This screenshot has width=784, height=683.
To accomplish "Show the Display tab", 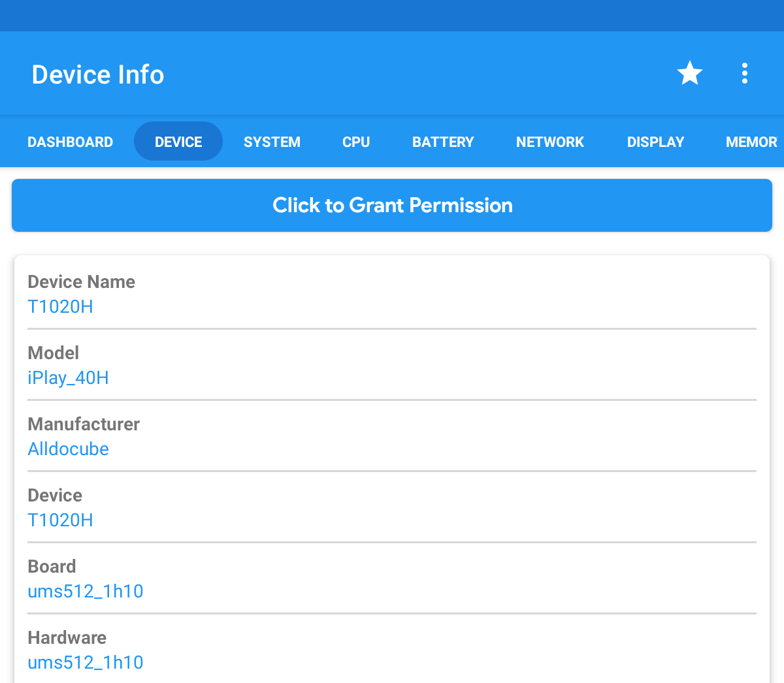I will point(655,142).
